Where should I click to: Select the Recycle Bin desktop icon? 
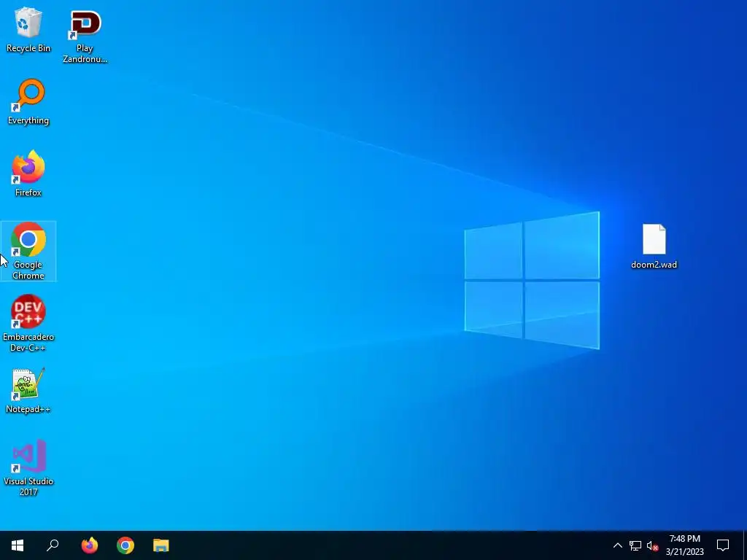pos(28,29)
